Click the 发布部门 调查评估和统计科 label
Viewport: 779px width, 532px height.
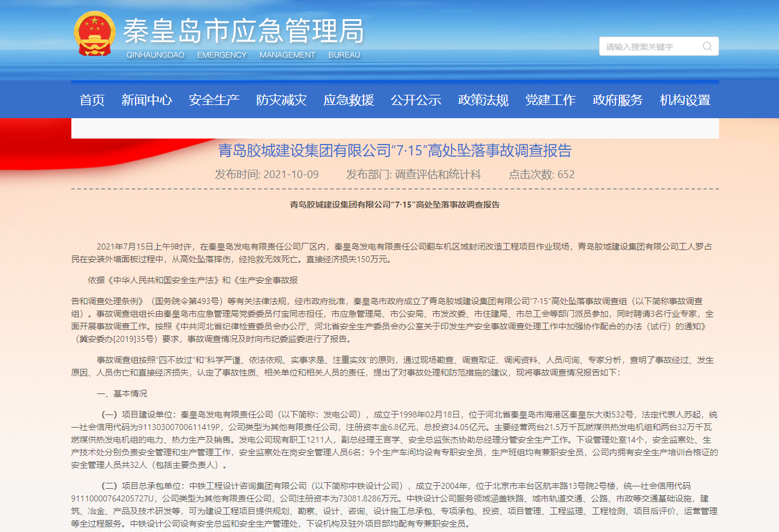(x=413, y=175)
